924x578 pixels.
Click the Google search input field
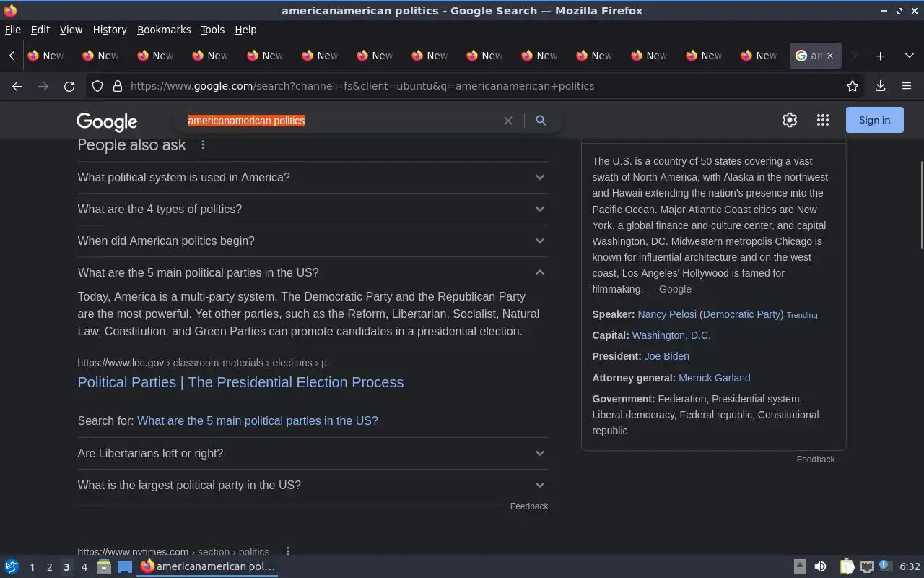(x=339, y=121)
